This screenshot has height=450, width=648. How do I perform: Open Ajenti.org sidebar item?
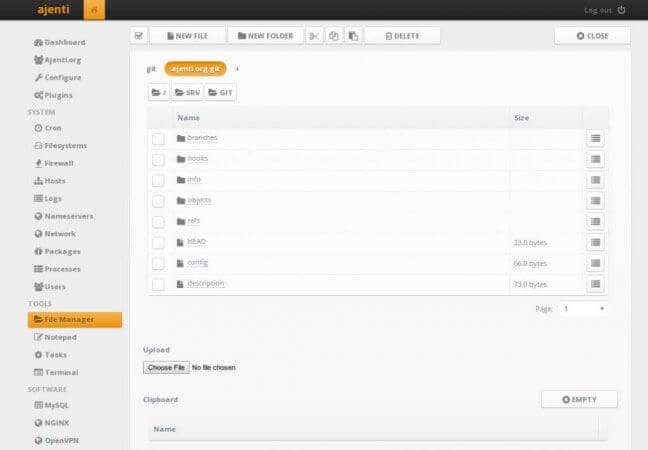(x=58, y=60)
